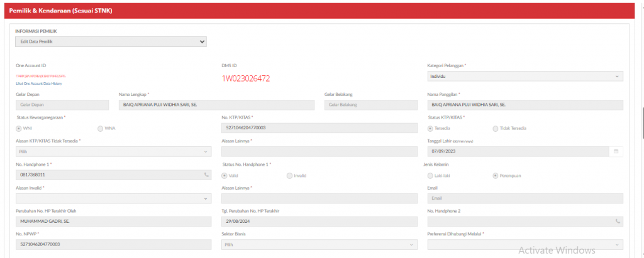Click the Nama Lengkap input field
Viewport: 644px width, 258px height.
(x=216, y=105)
